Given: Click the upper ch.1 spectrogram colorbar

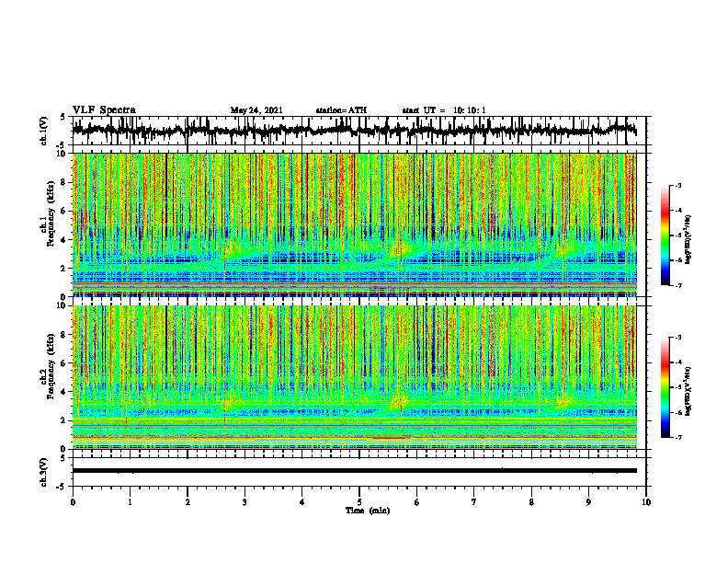Looking at the screenshot, I should [665, 236].
